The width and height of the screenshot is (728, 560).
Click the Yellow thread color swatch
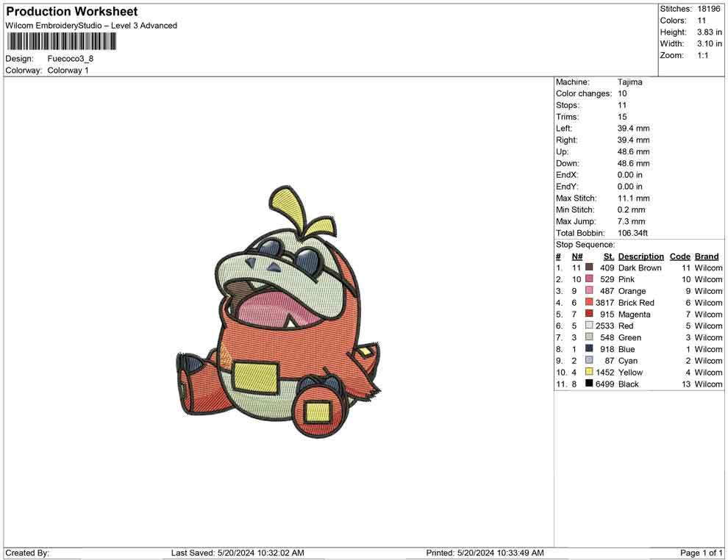(x=589, y=372)
